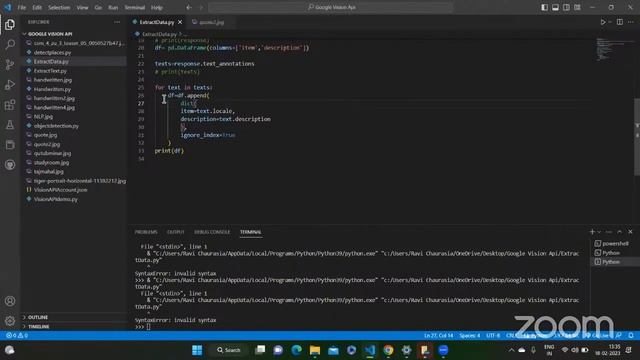Image resolution: width=640 pixels, height=360 pixels.
Task: Change encoding via UTF-8 status item
Action: (x=493, y=335)
